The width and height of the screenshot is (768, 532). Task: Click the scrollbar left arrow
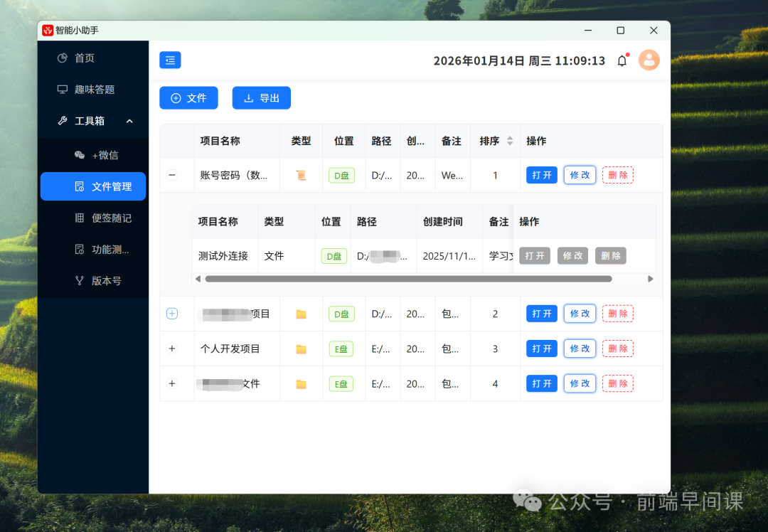[198, 279]
